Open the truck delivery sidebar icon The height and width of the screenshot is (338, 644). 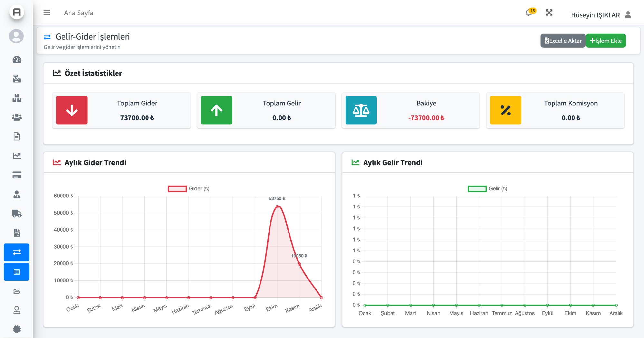[x=17, y=214]
